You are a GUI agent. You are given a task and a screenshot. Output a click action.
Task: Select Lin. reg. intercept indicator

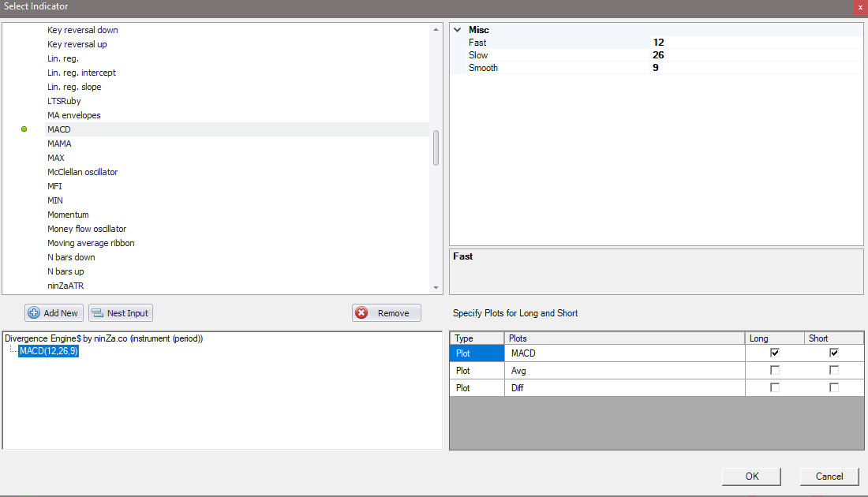pyautogui.click(x=81, y=73)
